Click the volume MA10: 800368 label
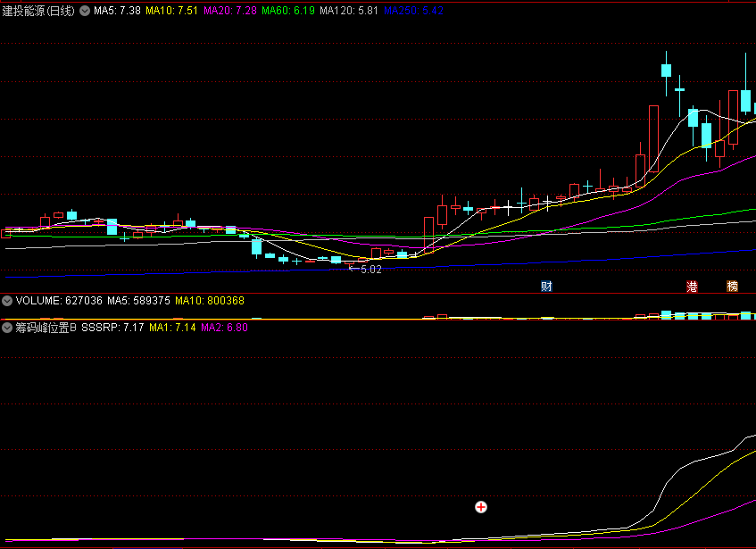The height and width of the screenshot is (549, 756). point(210,301)
